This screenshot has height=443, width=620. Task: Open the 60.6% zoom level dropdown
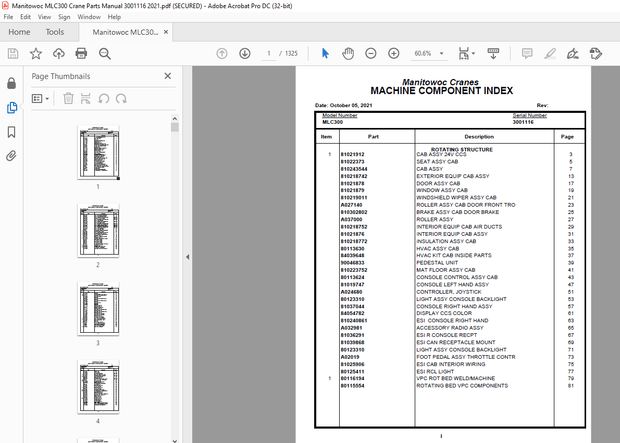click(441, 53)
